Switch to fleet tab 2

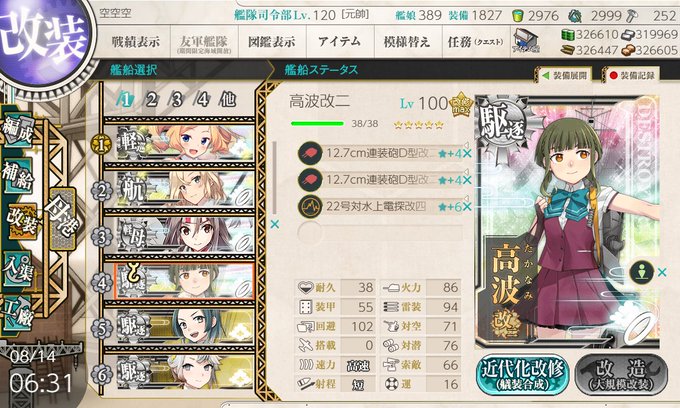(151, 100)
